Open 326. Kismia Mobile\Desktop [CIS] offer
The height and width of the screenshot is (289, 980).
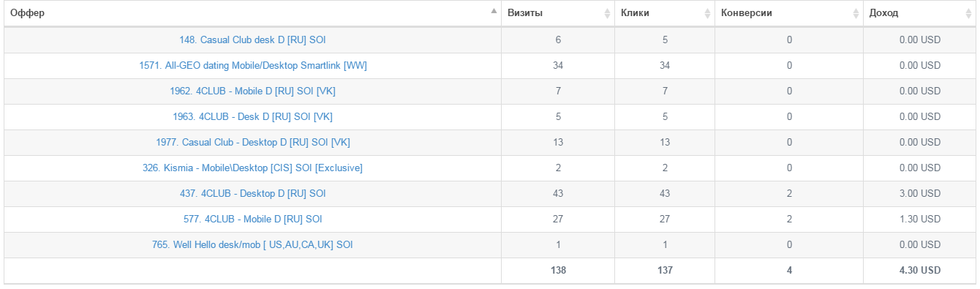click(252, 168)
